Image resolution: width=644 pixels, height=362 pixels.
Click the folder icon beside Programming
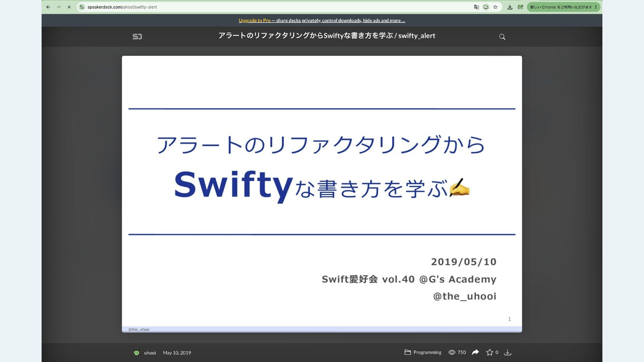(408, 352)
